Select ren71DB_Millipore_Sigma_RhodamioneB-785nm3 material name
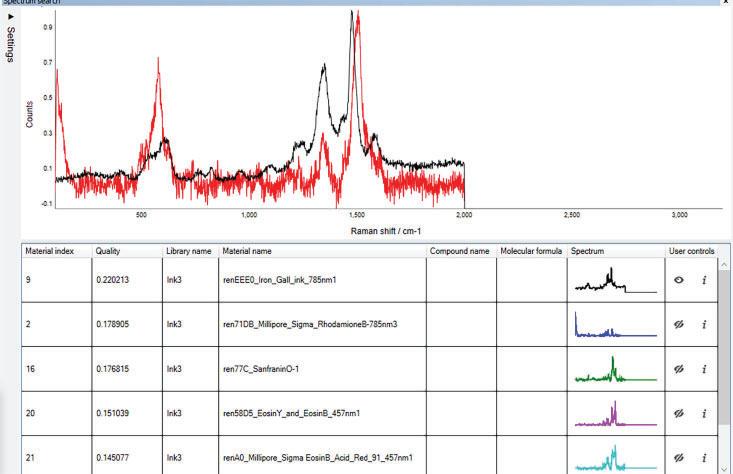The height and width of the screenshot is (474, 733). click(x=310, y=324)
